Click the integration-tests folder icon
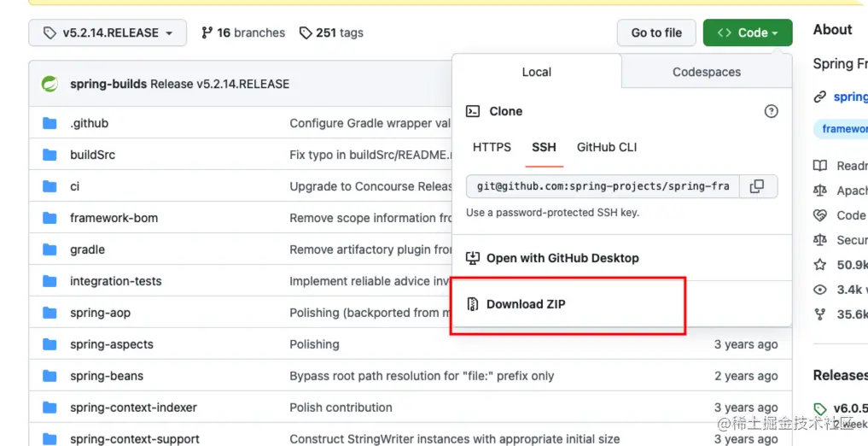The height and width of the screenshot is (446, 868). tap(50, 281)
